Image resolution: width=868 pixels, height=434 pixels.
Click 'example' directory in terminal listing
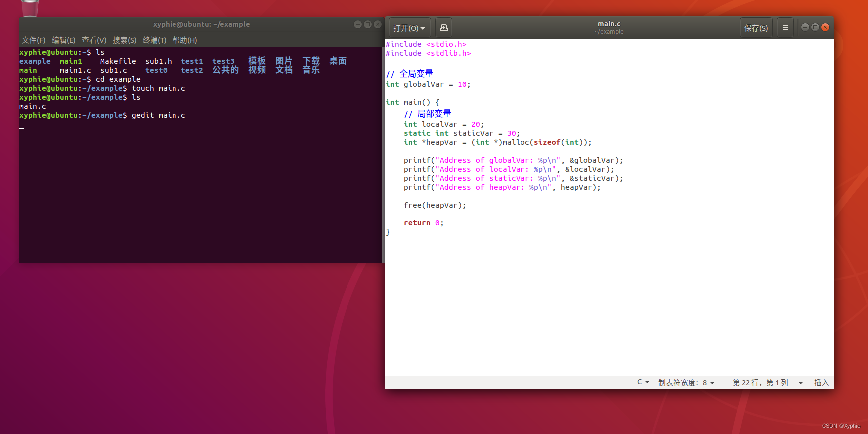35,61
